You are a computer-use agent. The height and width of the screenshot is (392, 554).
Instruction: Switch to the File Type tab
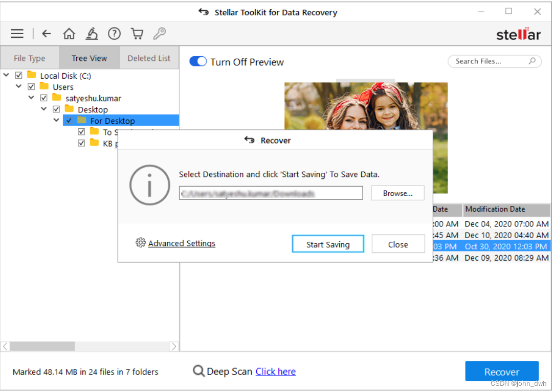pyautogui.click(x=30, y=57)
